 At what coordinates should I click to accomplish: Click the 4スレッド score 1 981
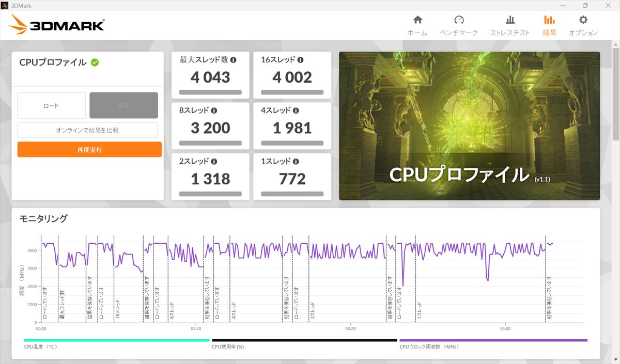point(292,128)
